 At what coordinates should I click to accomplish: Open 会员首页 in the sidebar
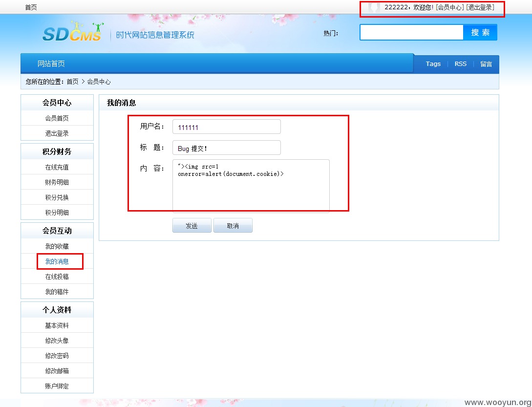coord(57,118)
